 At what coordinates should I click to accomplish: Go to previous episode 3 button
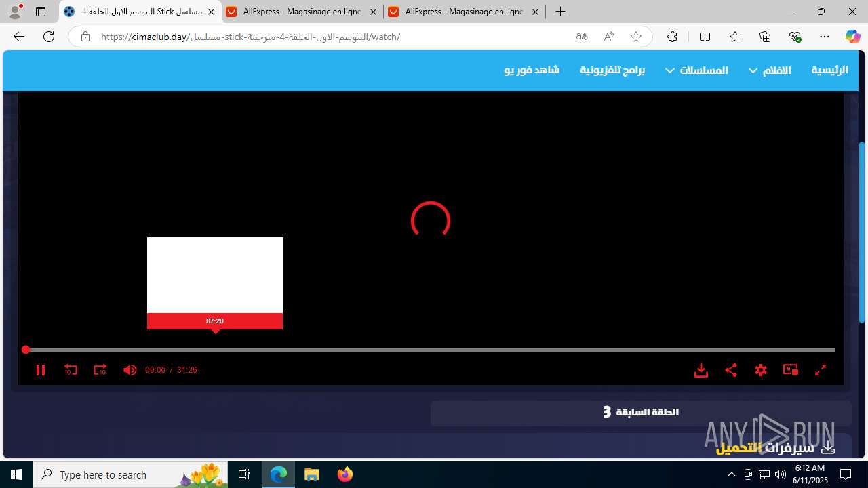tap(641, 412)
